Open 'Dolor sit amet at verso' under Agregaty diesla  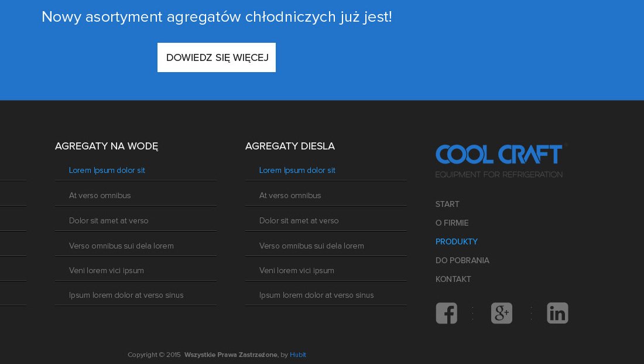point(299,220)
